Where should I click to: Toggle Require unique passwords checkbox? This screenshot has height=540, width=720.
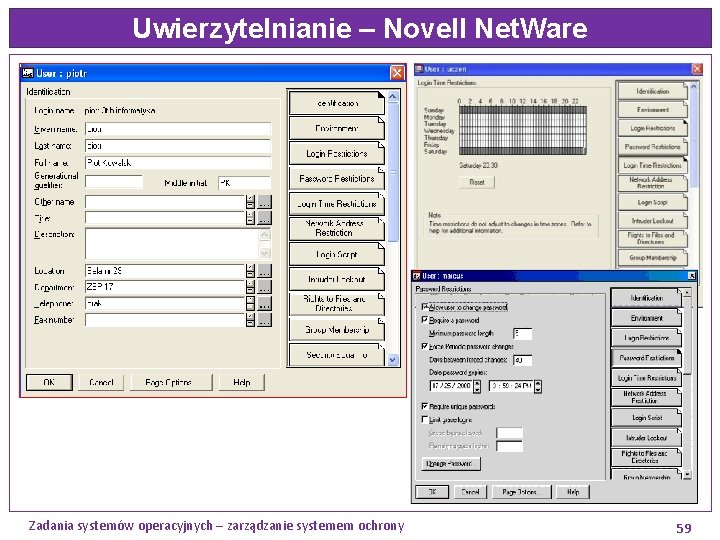425,406
